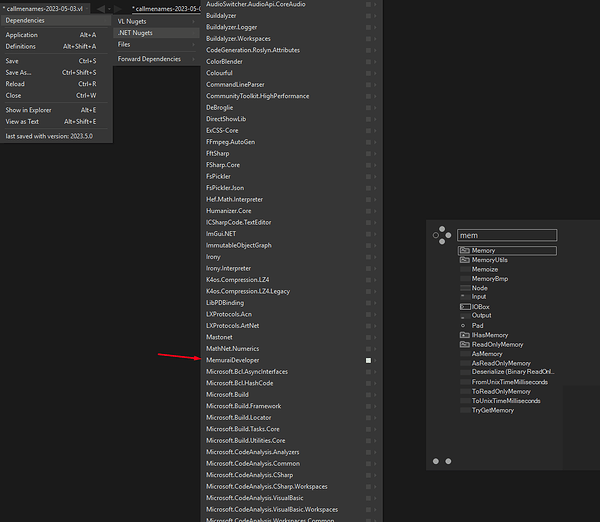Check the MathNet.Numerics nuget checkbox

click(368, 349)
